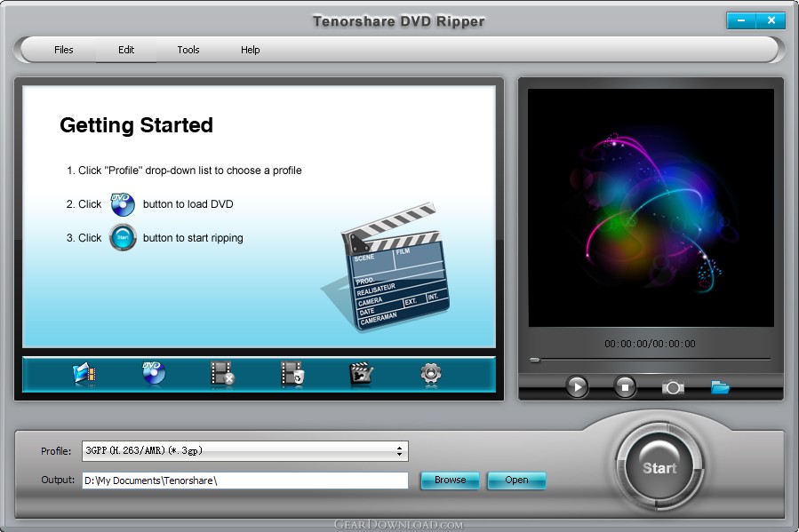Play the preview video
The height and width of the screenshot is (532, 799).
click(x=577, y=387)
